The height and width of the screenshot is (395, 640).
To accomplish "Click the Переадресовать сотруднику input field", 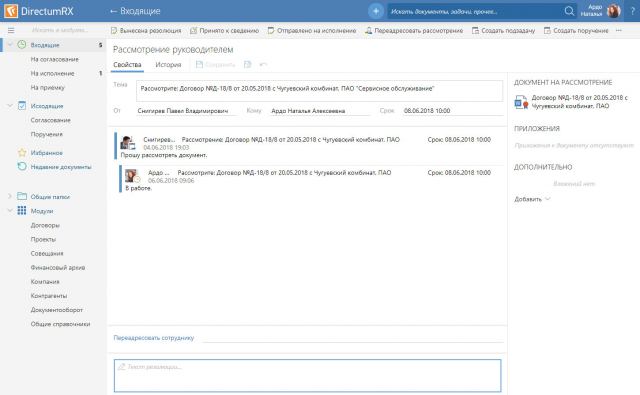I will point(353,337).
